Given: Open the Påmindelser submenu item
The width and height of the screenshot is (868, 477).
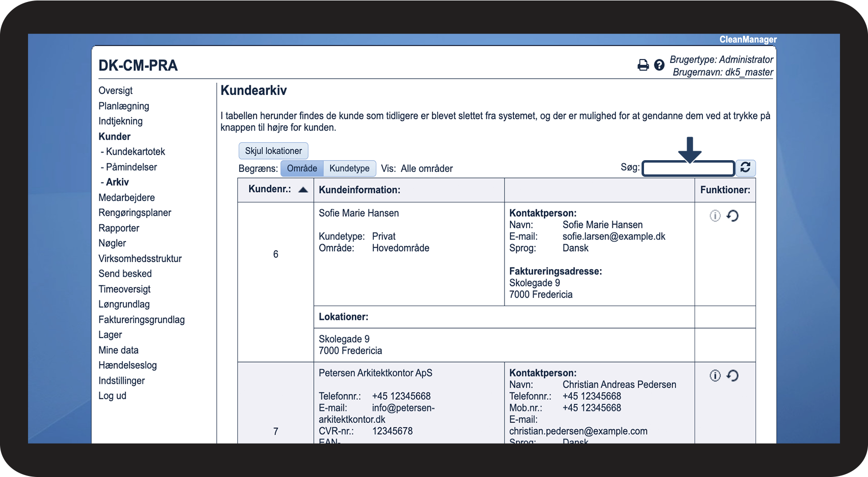Looking at the screenshot, I should pos(131,167).
